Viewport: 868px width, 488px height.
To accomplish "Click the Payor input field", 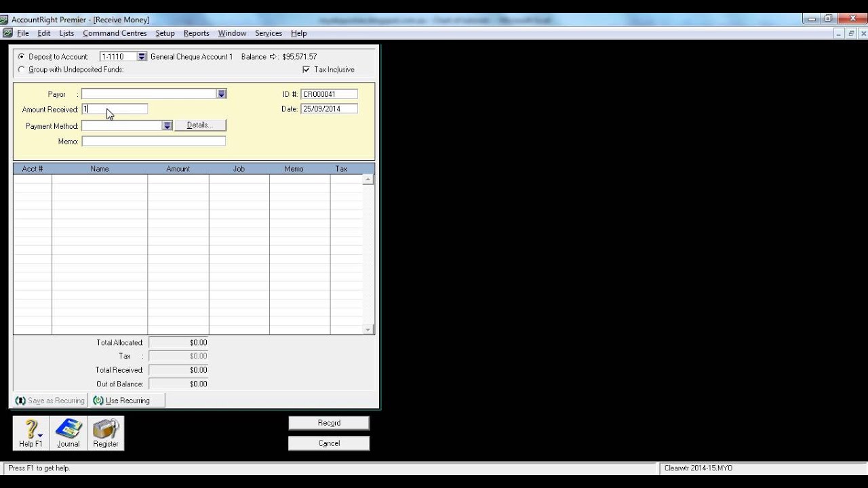I will point(149,94).
